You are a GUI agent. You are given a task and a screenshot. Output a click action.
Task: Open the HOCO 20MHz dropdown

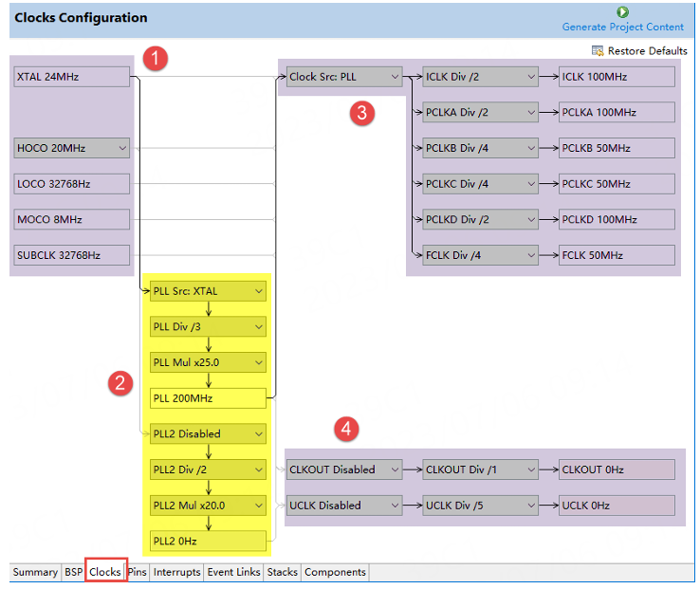pyautogui.click(x=72, y=148)
